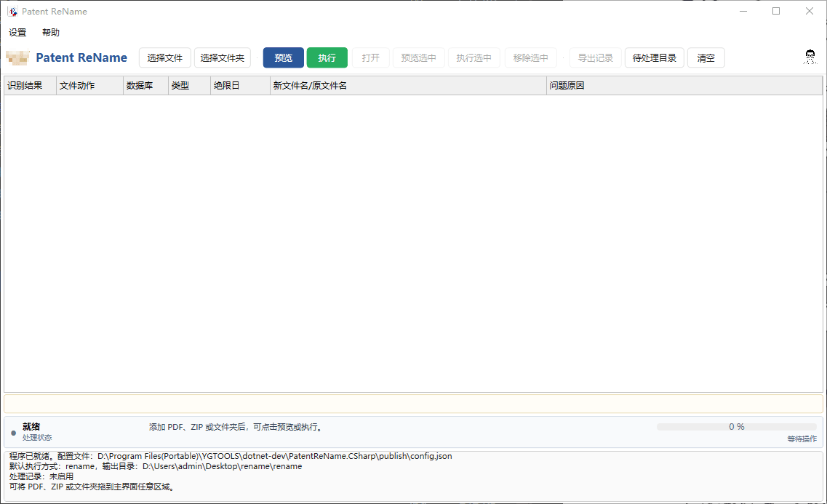The image size is (827, 504).
Task: Maximize the Patent ReName window
Action: [776, 11]
